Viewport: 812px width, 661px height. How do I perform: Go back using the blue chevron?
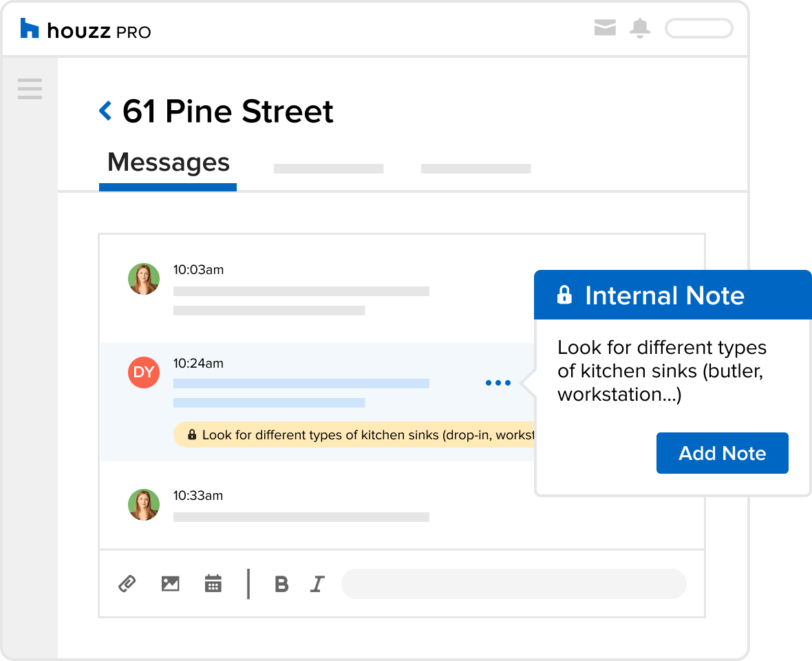(106, 110)
